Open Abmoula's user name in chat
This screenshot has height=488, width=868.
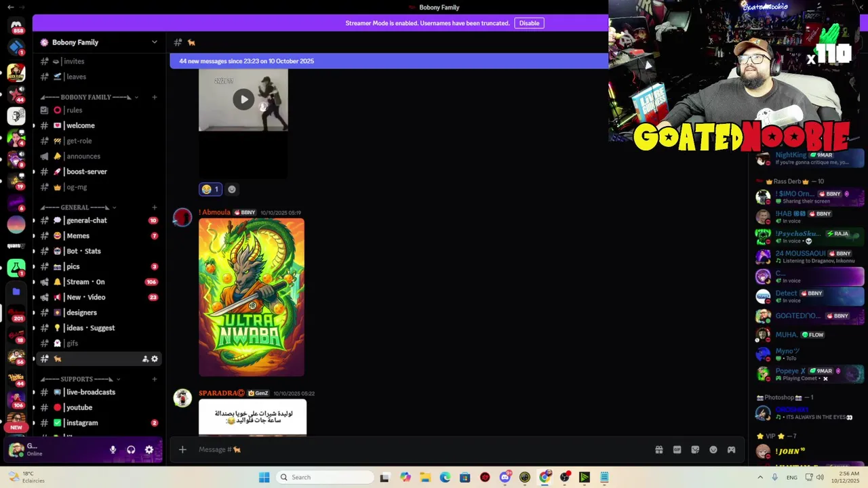(x=214, y=212)
